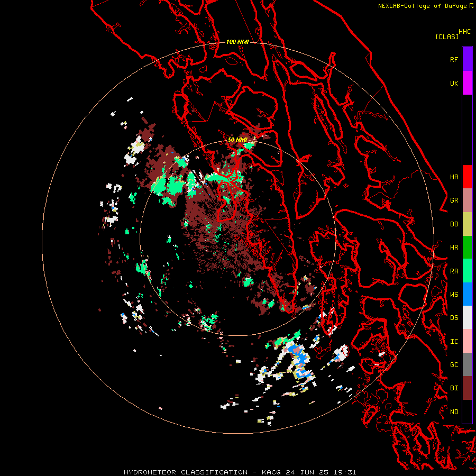Click the WS legend label
The height and width of the screenshot is (476, 476).
point(454,295)
